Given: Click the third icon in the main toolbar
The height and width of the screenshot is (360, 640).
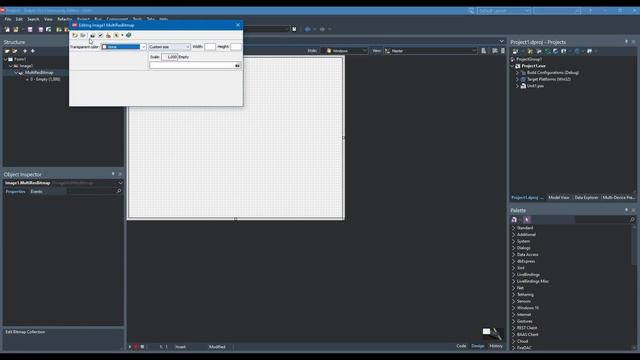Looking at the screenshot, I should (30, 29).
